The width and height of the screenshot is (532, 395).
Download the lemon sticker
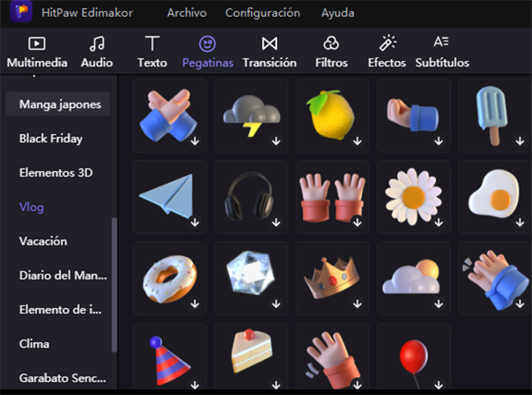pyautogui.click(x=357, y=141)
